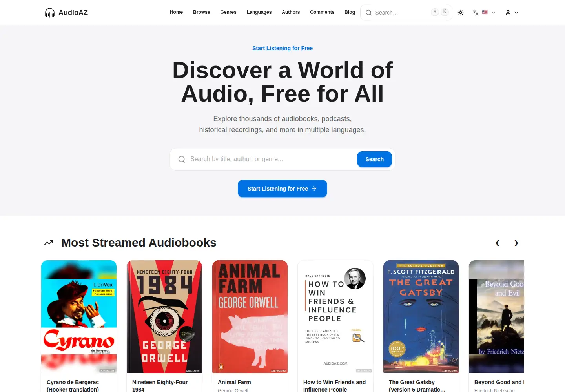Open the language selector dropdown

484,13
